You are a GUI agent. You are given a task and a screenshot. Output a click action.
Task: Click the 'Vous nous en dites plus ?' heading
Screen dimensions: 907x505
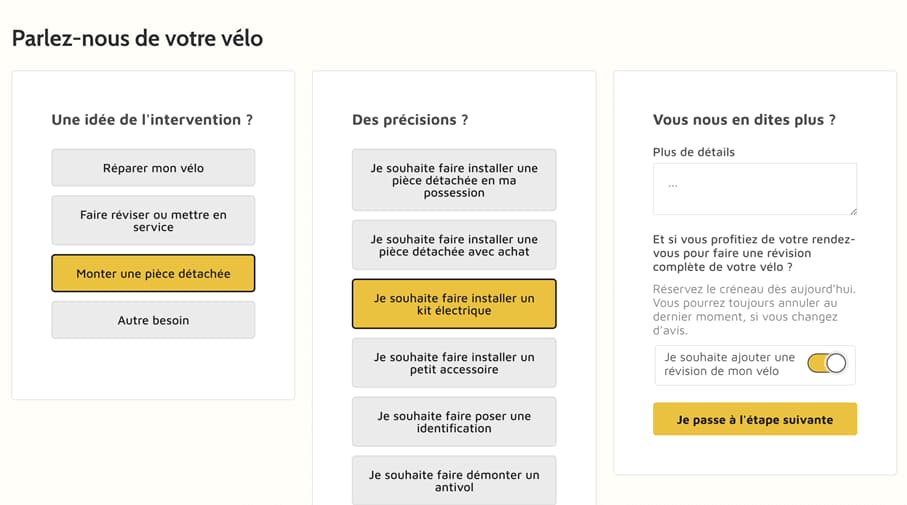coord(744,120)
